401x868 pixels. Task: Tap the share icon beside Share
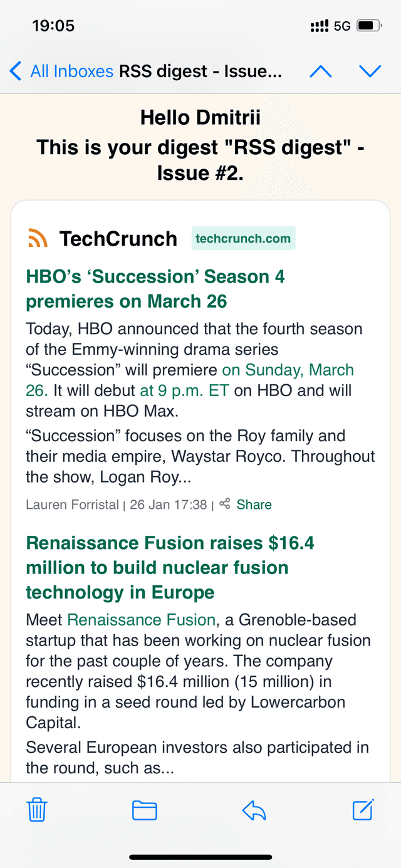[225, 504]
